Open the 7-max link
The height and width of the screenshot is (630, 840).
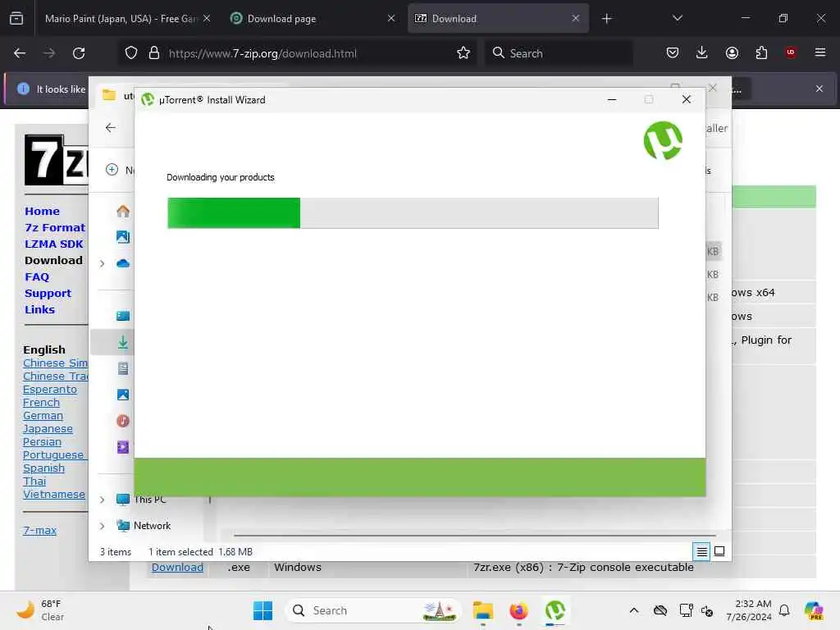[x=39, y=531]
